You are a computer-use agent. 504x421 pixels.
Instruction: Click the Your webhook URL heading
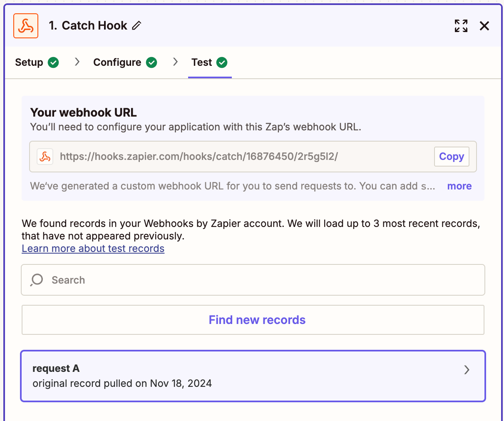tap(84, 112)
